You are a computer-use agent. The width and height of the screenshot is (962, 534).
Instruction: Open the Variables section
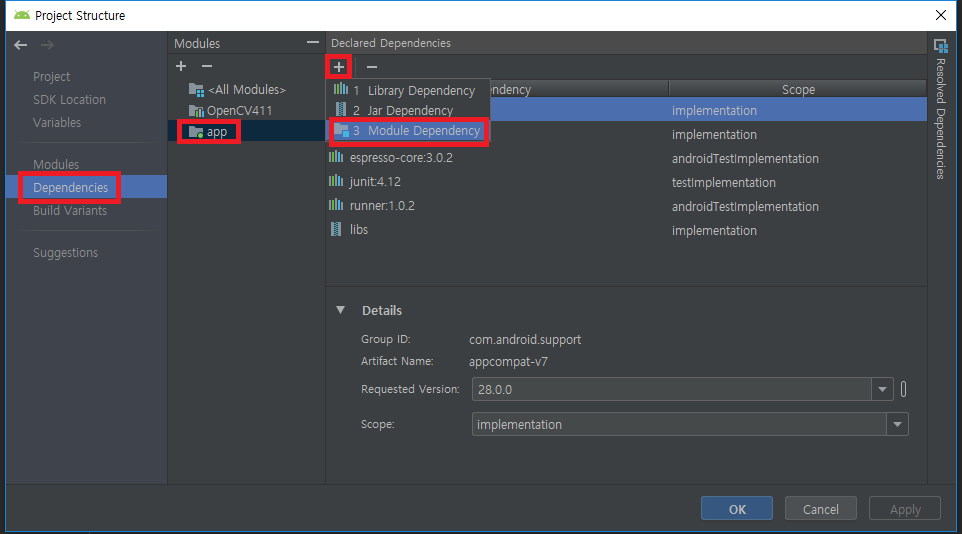[x=57, y=122]
